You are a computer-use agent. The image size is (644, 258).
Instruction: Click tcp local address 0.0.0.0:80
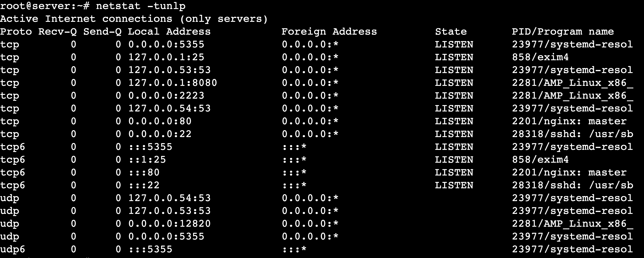pyautogui.click(x=160, y=121)
